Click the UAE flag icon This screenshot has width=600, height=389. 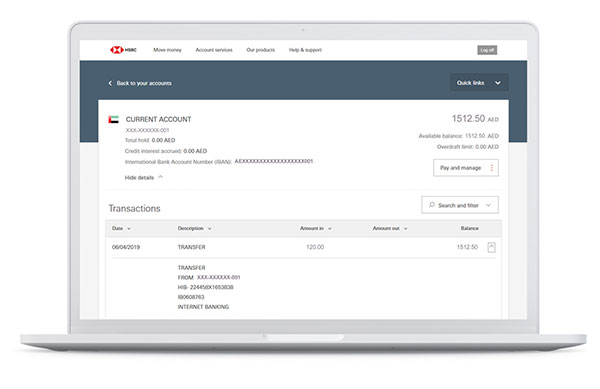(114, 119)
